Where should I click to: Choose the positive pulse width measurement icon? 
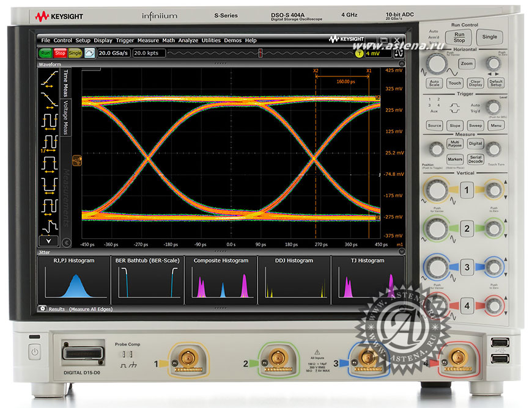coord(50,164)
